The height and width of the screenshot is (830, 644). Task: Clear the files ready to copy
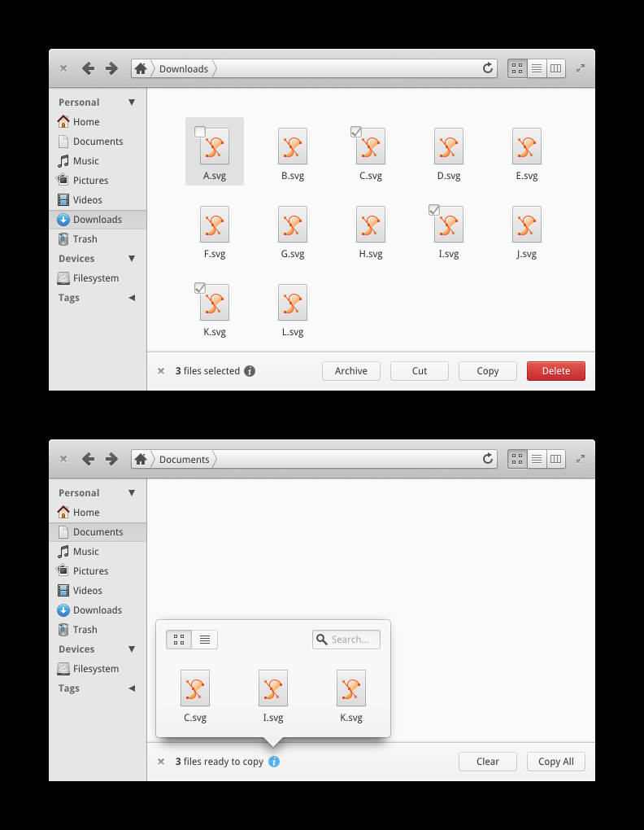click(x=488, y=762)
